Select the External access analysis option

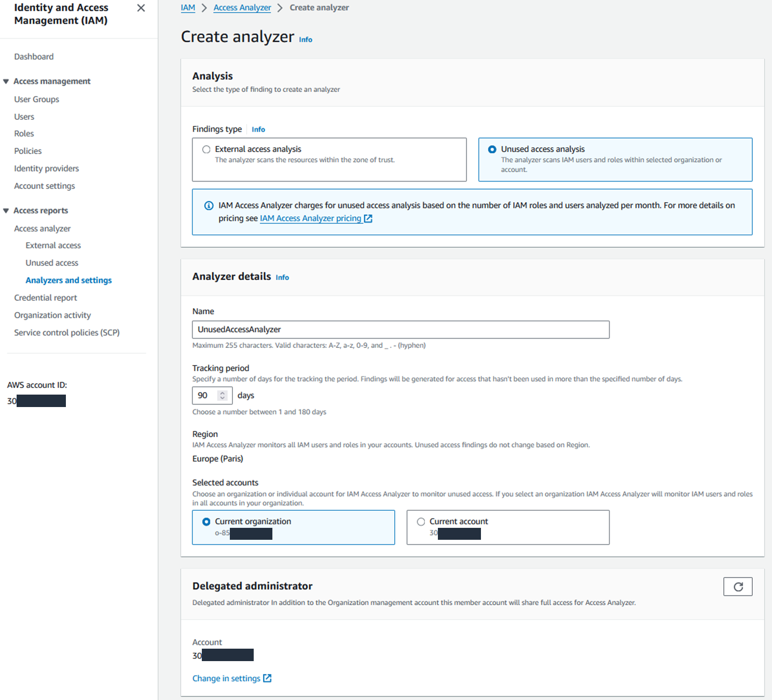point(206,149)
